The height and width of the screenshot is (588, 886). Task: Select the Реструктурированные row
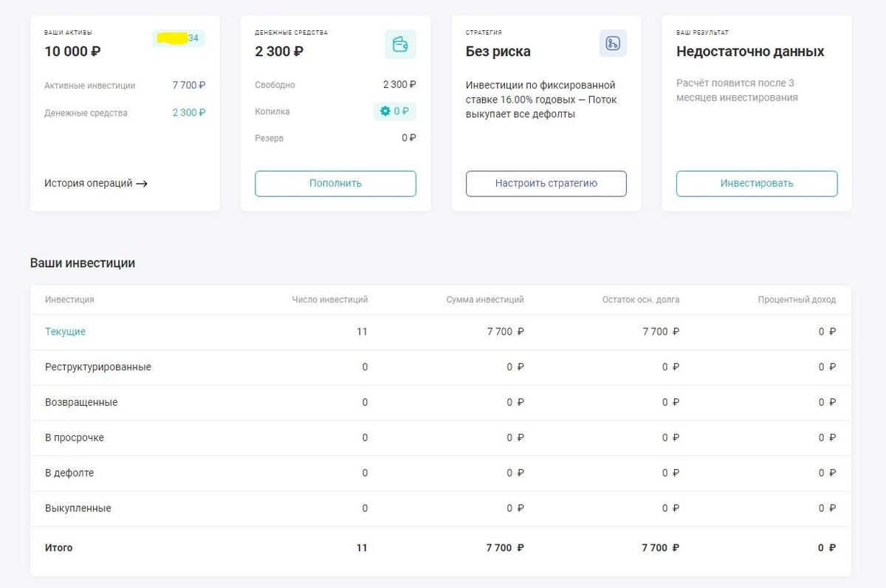(441, 367)
